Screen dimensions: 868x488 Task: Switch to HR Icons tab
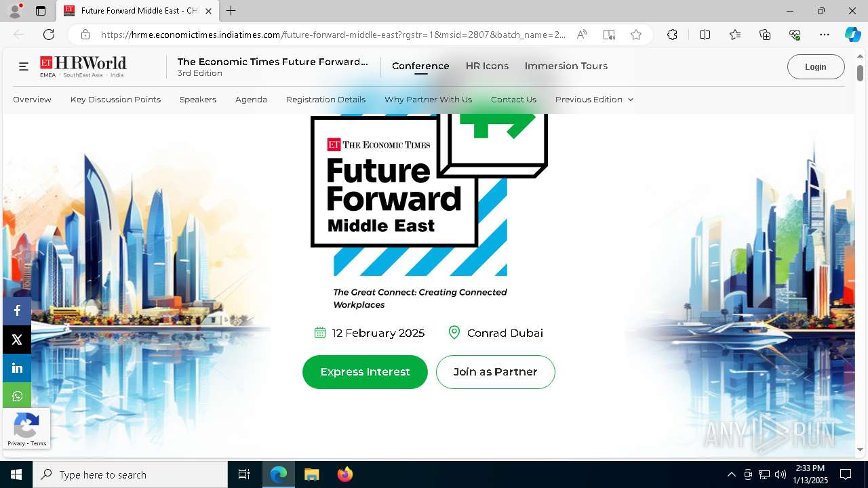tap(487, 66)
